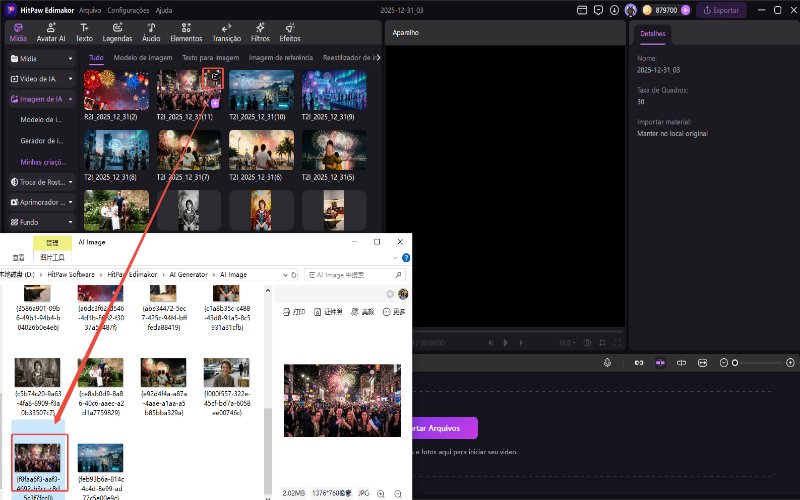Click the microphone voice-over icon in timeline
Screen dimensions: 800x500
pyautogui.click(x=607, y=362)
